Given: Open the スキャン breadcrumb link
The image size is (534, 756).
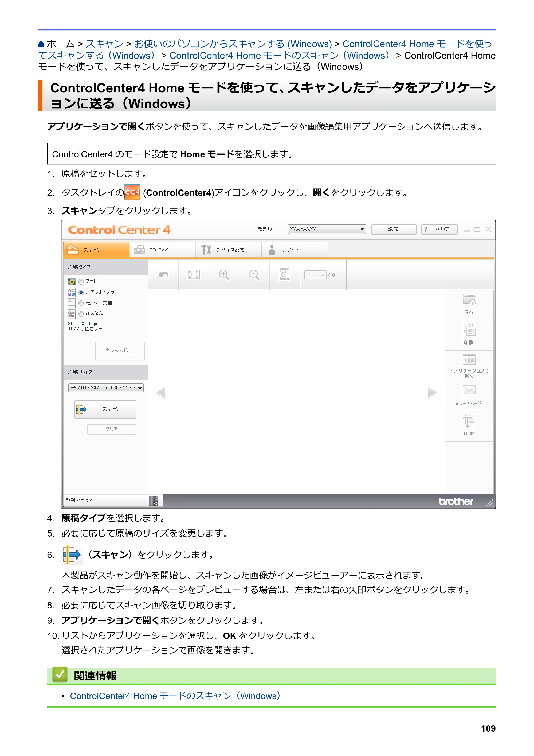Looking at the screenshot, I should pyautogui.click(x=104, y=44).
